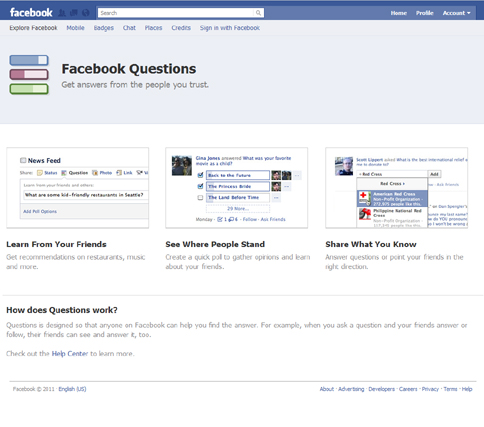This screenshot has width=484, height=427.
Task: Open Advertising footer link
Action: coord(351,389)
